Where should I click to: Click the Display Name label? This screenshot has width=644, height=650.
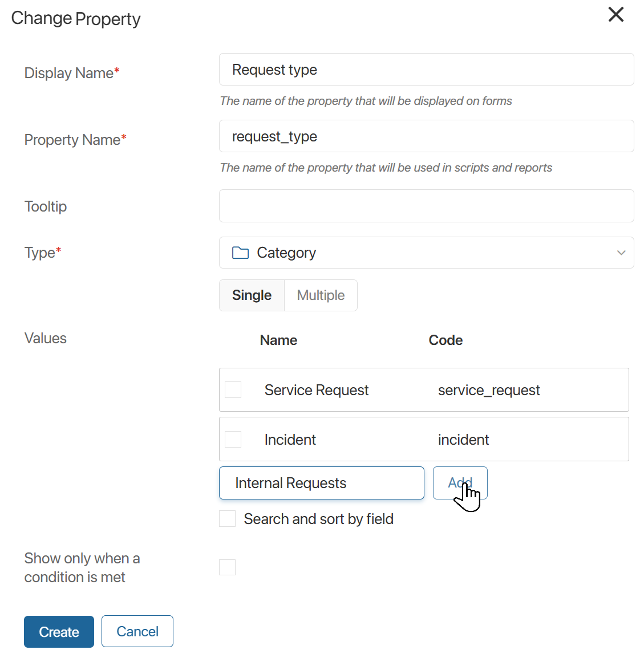(72, 73)
